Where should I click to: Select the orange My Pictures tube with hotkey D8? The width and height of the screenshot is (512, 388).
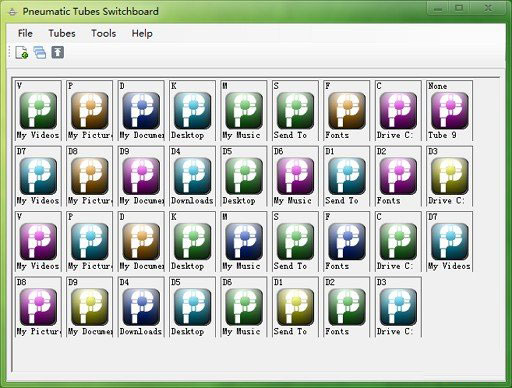pos(90,176)
